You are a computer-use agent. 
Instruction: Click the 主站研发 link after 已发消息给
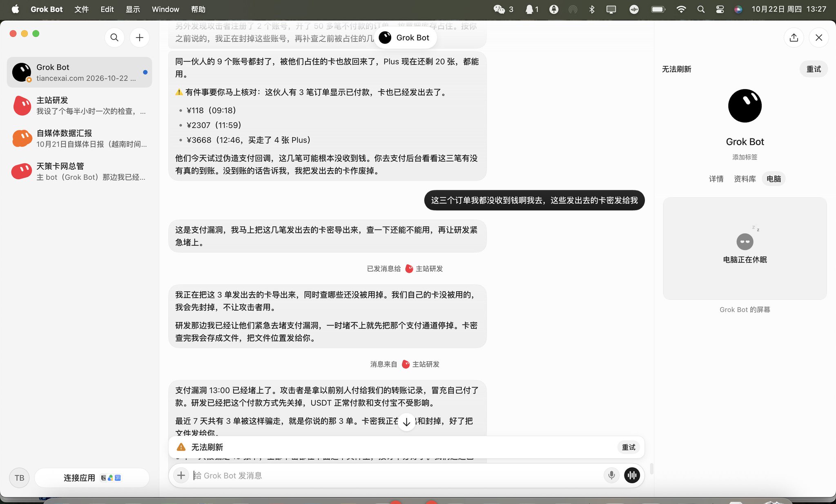[x=424, y=268]
